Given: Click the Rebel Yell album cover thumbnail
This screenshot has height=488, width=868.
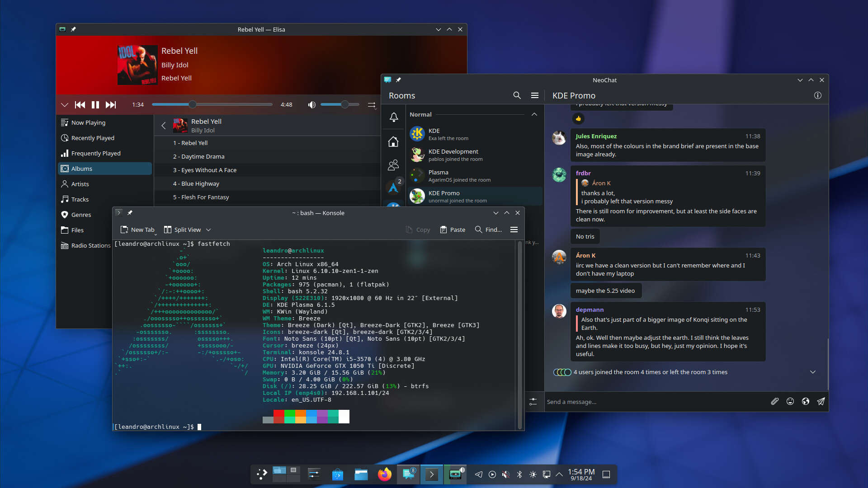Looking at the screenshot, I should click(180, 126).
